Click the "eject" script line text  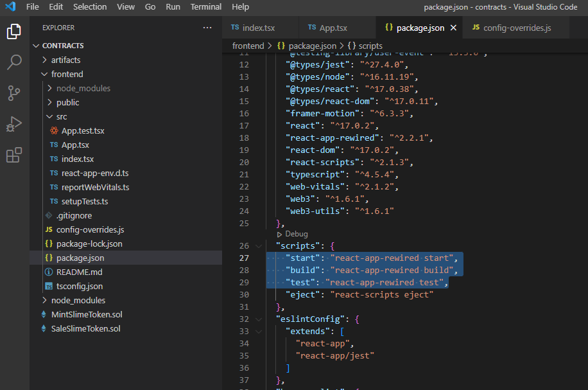(359, 295)
